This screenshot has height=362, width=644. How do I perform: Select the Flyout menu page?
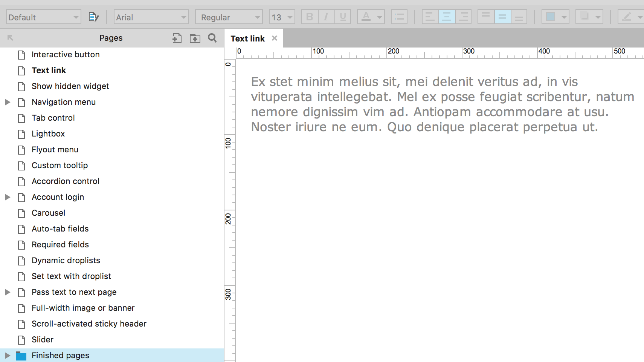pyautogui.click(x=55, y=149)
